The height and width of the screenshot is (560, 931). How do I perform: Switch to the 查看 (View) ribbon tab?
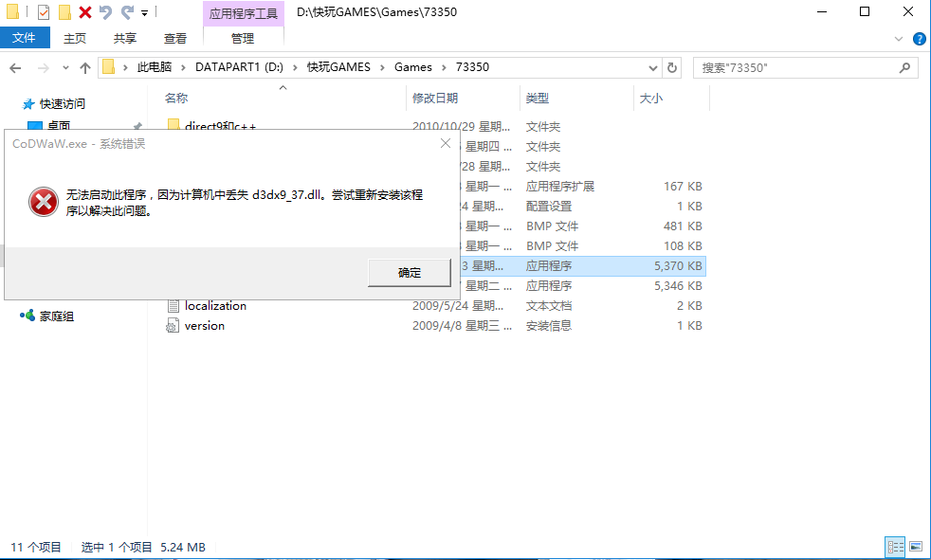[174, 38]
